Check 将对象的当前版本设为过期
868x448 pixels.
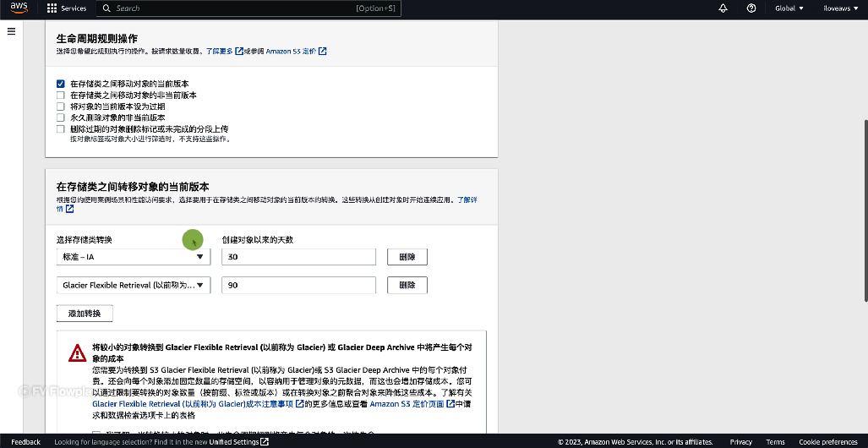(60, 107)
